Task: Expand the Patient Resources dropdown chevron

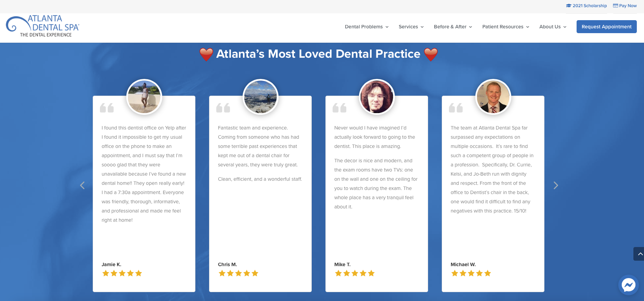Action: point(528,27)
